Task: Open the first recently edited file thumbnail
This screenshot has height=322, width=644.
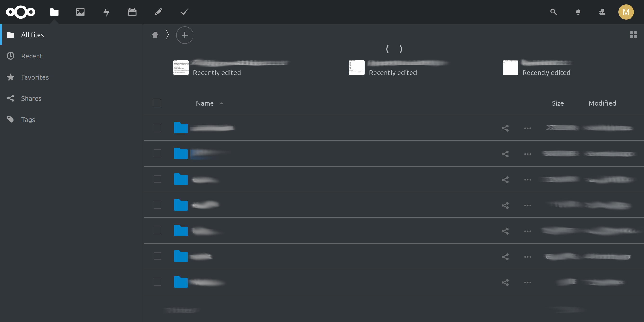Action: [181, 67]
